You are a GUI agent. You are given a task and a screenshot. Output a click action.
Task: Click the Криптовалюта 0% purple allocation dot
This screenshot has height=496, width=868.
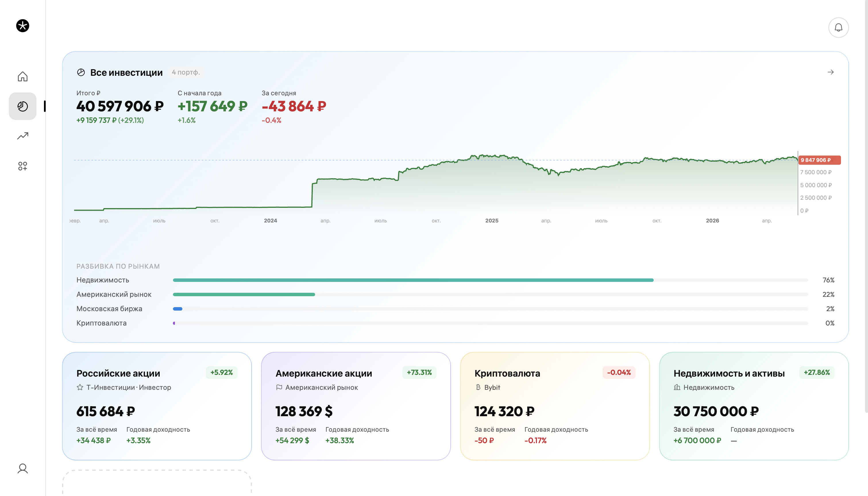[x=174, y=323]
